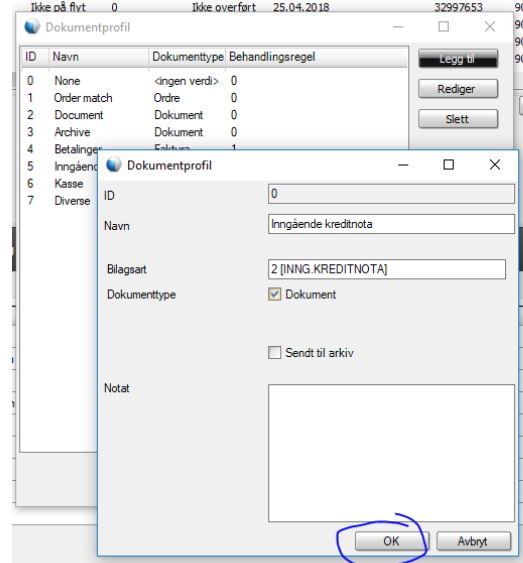The height and width of the screenshot is (563, 523).
Task: Click Legg til to add a profile
Action: [458, 59]
